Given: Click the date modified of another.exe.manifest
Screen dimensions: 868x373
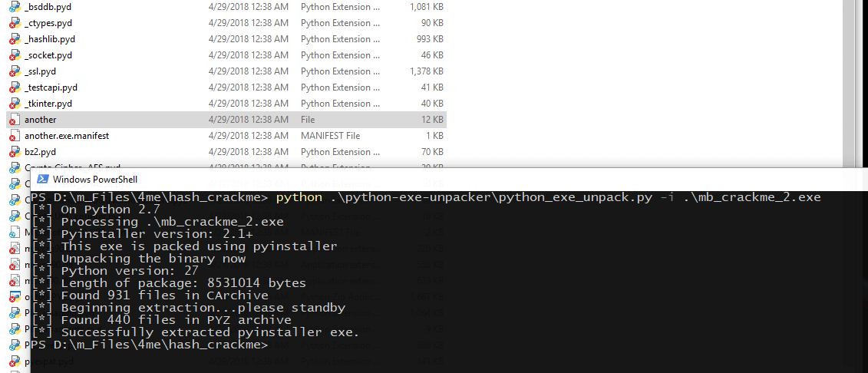Looking at the screenshot, I should [x=249, y=136].
